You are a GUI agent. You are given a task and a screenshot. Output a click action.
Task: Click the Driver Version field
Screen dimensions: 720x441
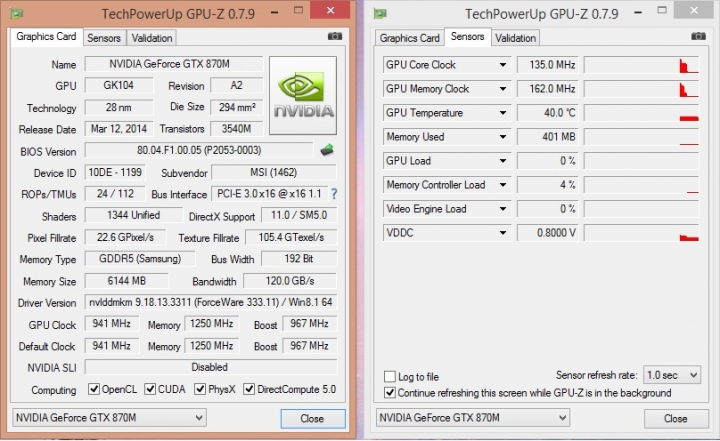pos(211,302)
